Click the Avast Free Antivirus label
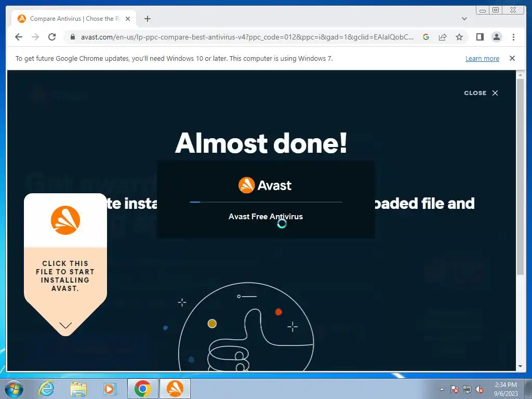Image resolution: width=532 pixels, height=399 pixels. click(265, 217)
